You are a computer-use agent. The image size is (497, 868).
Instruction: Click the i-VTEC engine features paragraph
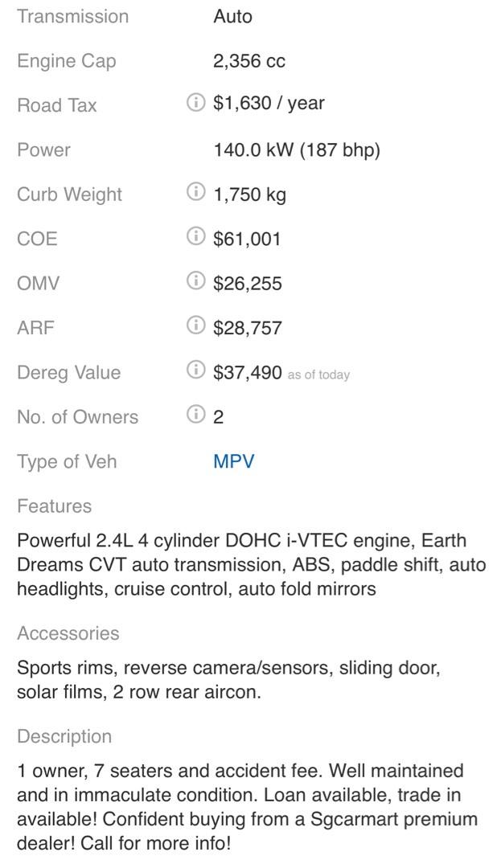coord(251,565)
